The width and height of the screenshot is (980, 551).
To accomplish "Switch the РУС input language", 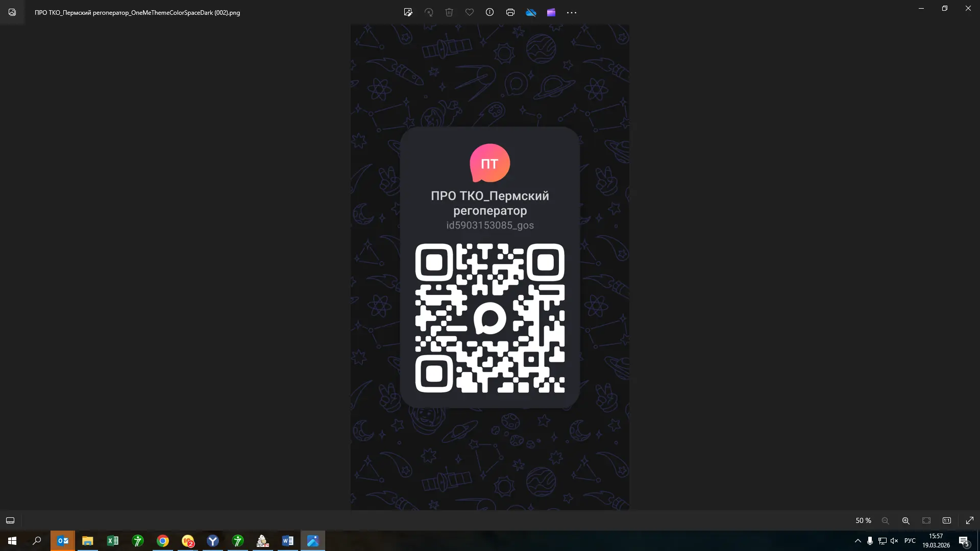I will (910, 541).
